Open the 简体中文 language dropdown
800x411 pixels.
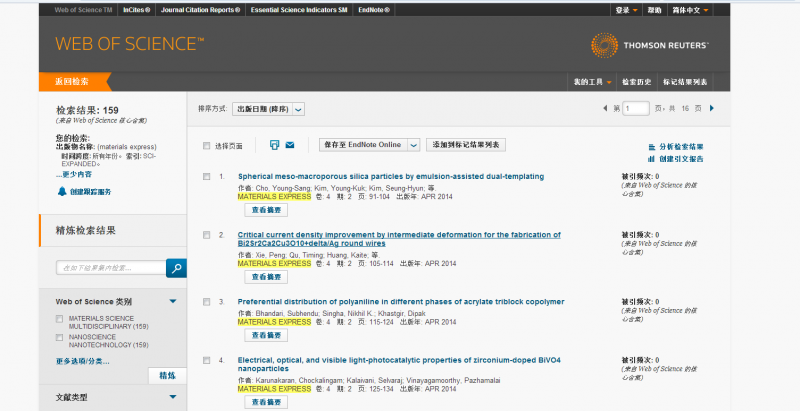(x=690, y=10)
